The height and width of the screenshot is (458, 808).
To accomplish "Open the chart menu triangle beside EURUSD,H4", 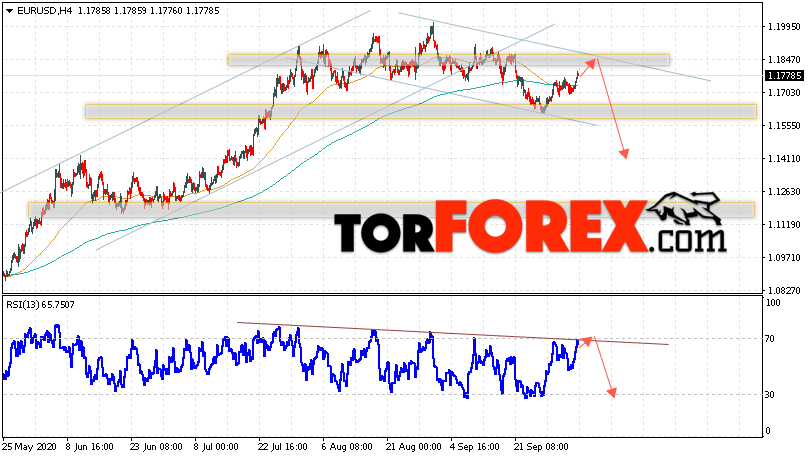I will [x=10, y=11].
